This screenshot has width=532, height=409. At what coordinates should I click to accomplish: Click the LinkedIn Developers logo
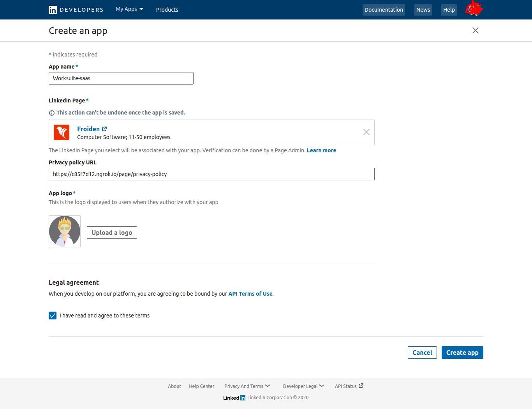[x=76, y=10]
